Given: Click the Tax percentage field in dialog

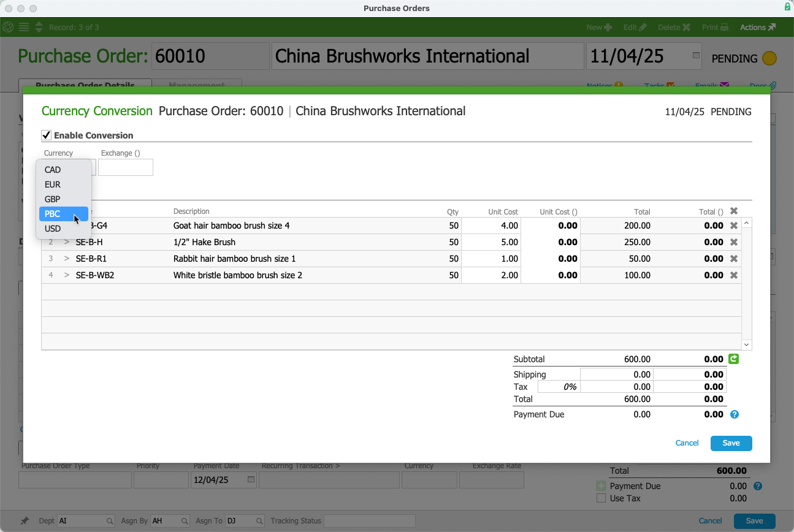Looking at the screenshot, I should (x=559, y=387).
